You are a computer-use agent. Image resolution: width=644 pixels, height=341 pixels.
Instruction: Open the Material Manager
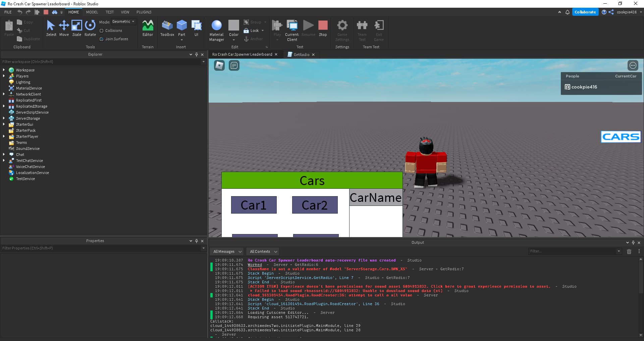tap(216, 30)
